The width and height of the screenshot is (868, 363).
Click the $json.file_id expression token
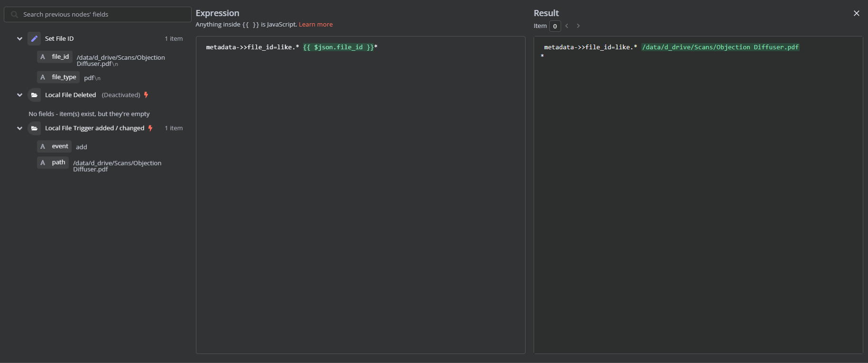click(x=338, y=47)
